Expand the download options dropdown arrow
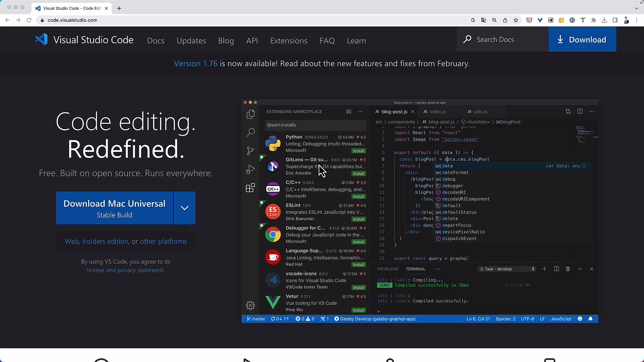This screenshot has height=362, width=644. pyautogui.click(x=184, y=208)
